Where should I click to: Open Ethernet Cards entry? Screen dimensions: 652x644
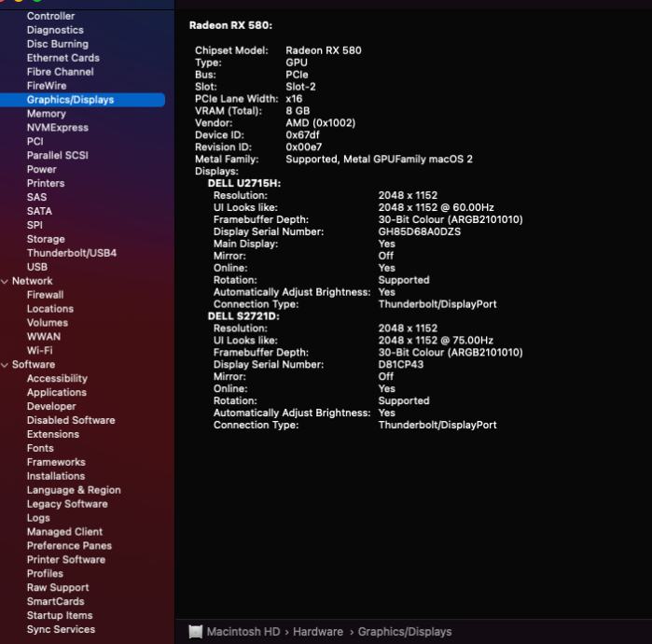pos(62,58)
